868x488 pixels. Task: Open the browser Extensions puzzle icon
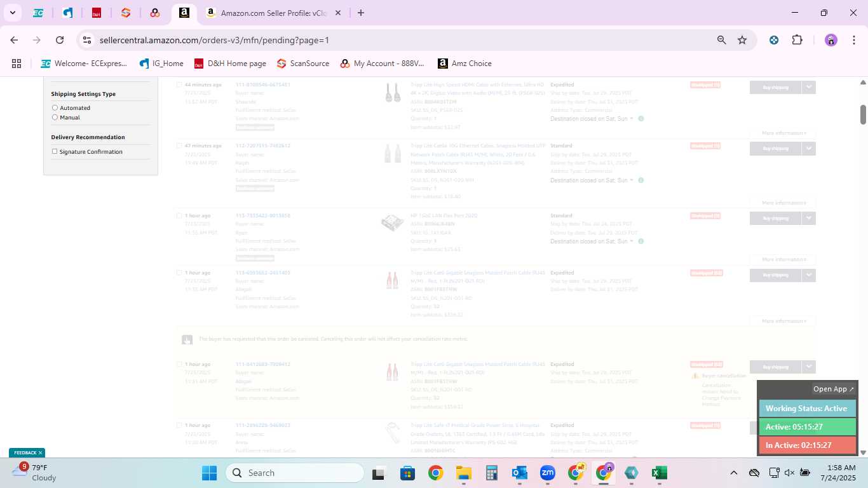coord(797,40)
